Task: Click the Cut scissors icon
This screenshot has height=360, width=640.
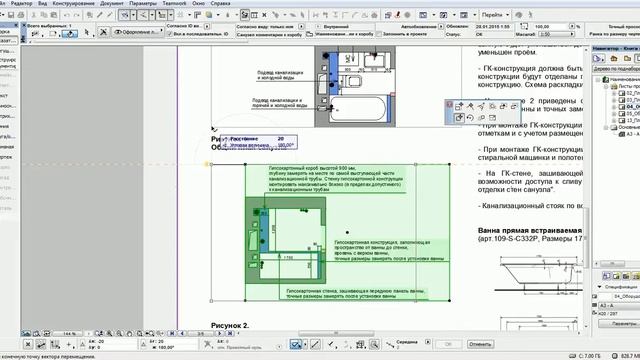Action: (x=34, y=15)
